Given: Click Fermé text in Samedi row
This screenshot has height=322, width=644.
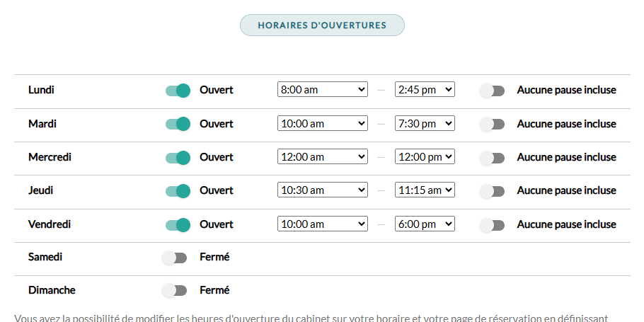Looking at the screenshot, I should (x=214, y=257).
